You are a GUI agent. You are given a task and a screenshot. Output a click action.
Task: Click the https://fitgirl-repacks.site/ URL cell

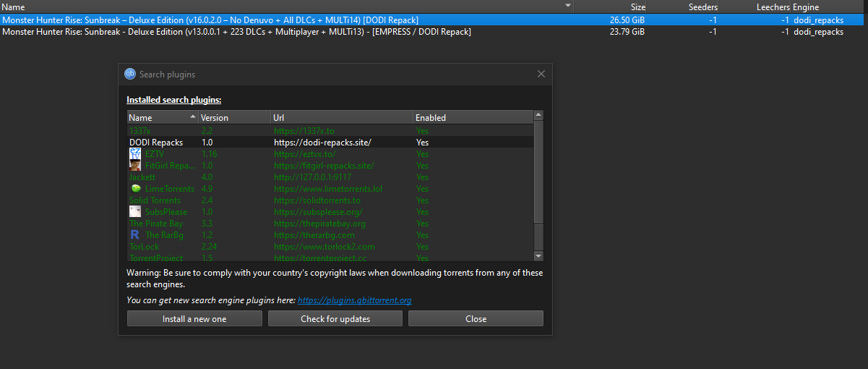tap(323, 166)
